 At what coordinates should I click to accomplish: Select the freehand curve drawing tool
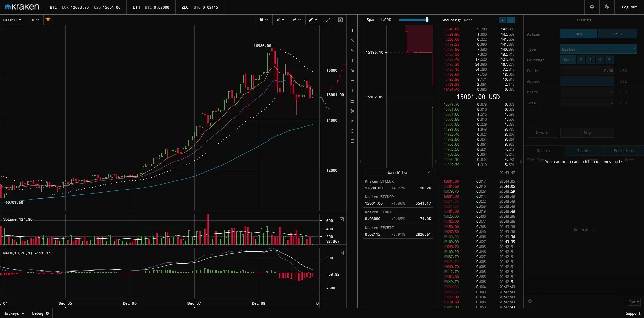pyautogui.click(x=352, y=61)
